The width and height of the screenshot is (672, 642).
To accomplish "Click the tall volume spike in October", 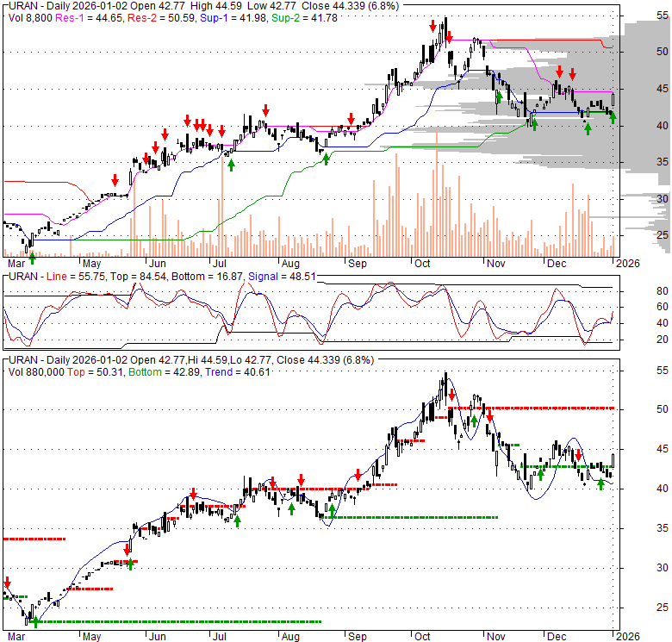I will click(x=437, y=194).
